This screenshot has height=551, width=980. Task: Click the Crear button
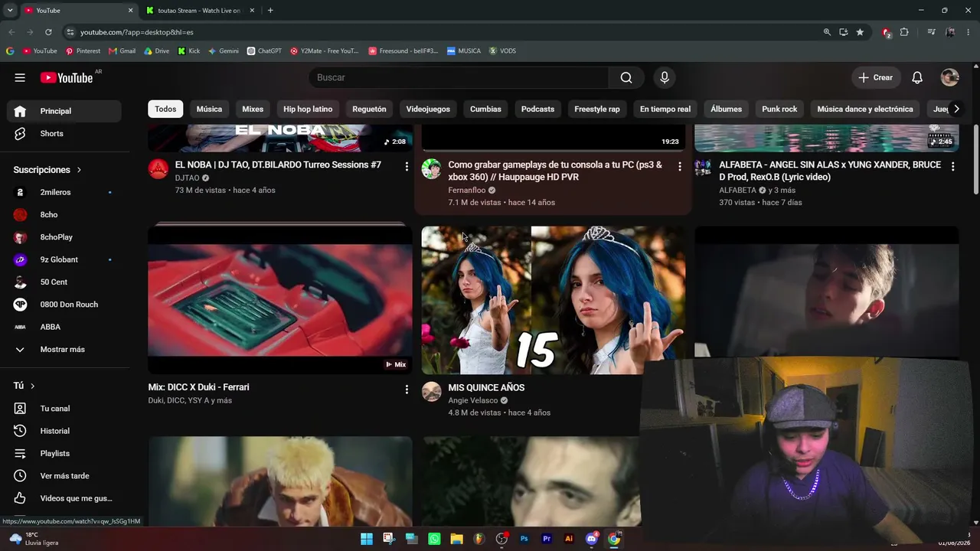click(x=876, y=77)
